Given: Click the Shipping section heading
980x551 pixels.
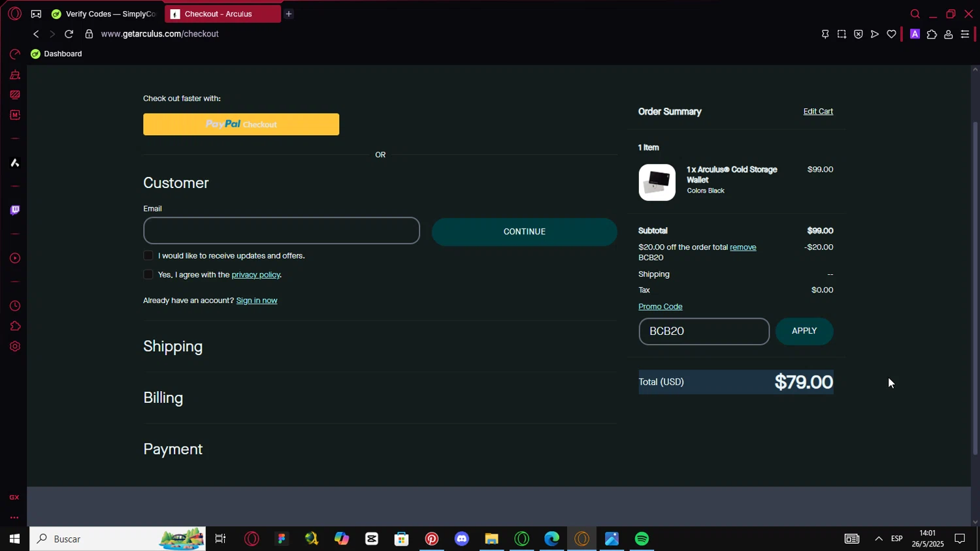Looking at the screenshot, I should click(173, 346).
